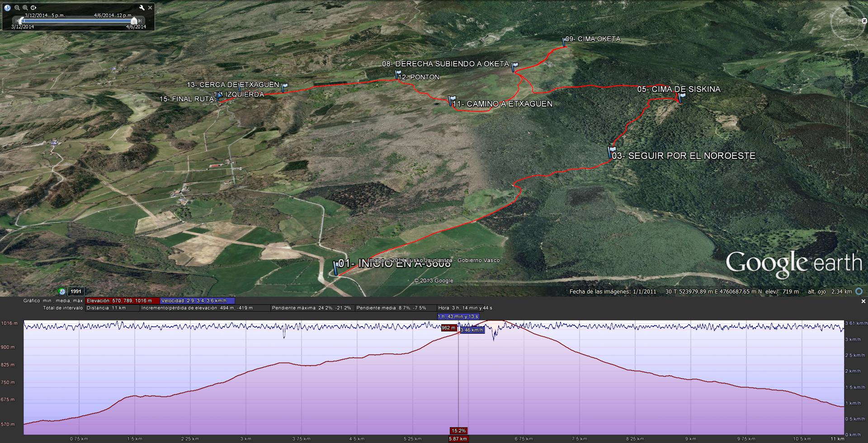
Task: Zoom in the time slider range
Action: click(25, 8)
